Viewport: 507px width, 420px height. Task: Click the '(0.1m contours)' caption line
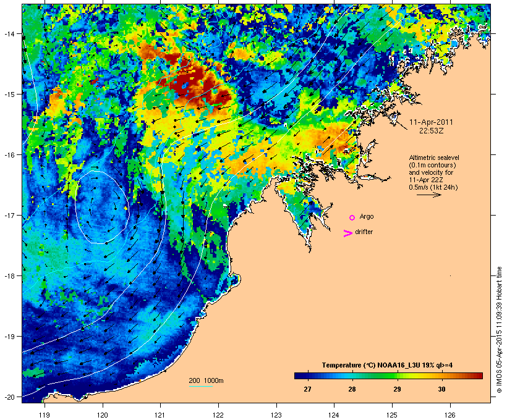pos(432,165)
